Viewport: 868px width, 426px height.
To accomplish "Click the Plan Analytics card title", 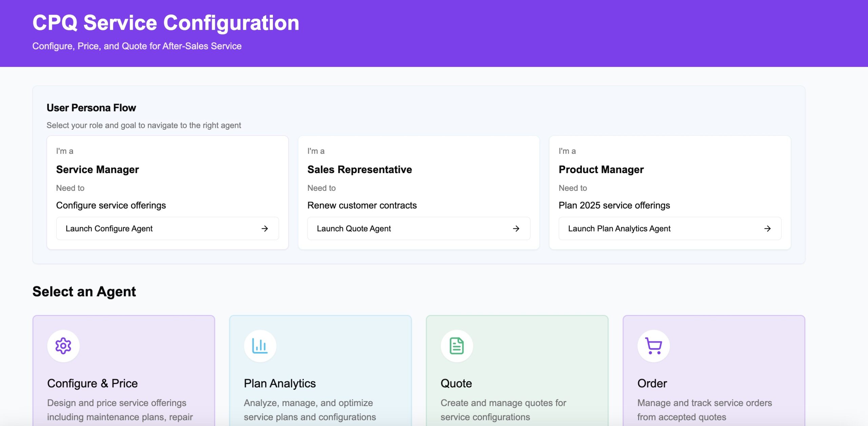I will (x=280, y=384).
